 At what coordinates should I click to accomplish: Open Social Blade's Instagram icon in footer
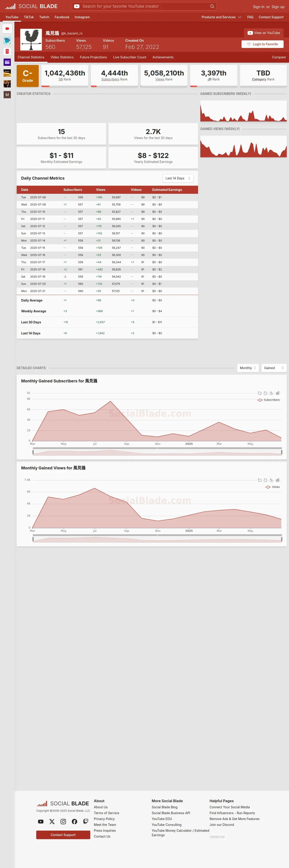(63, 822)
